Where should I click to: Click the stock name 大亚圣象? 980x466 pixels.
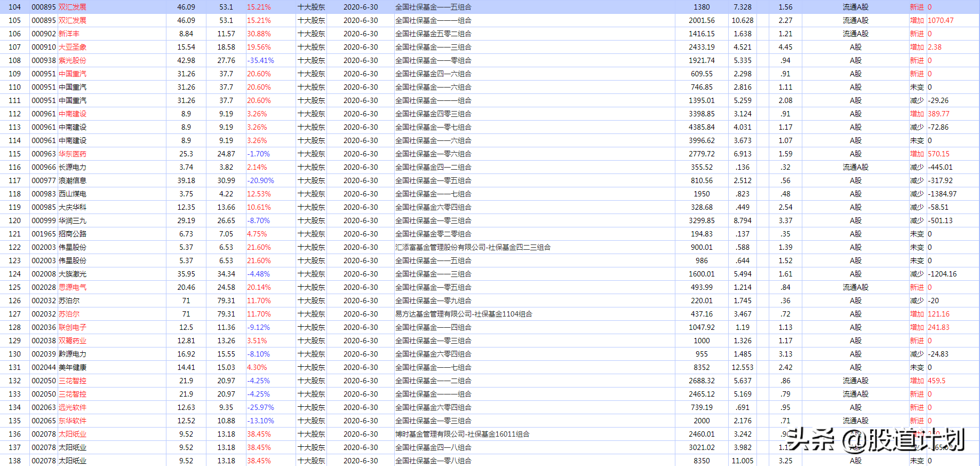point(73,47)
